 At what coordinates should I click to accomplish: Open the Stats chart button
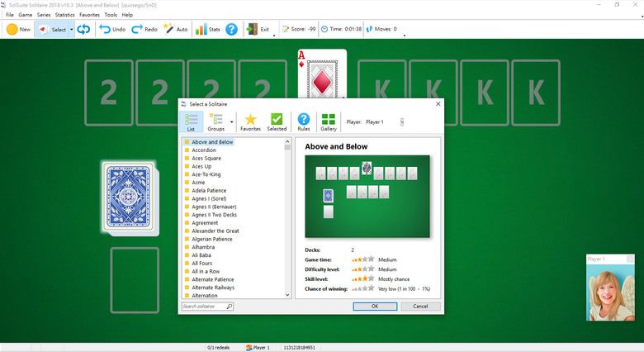coord(207,29)
